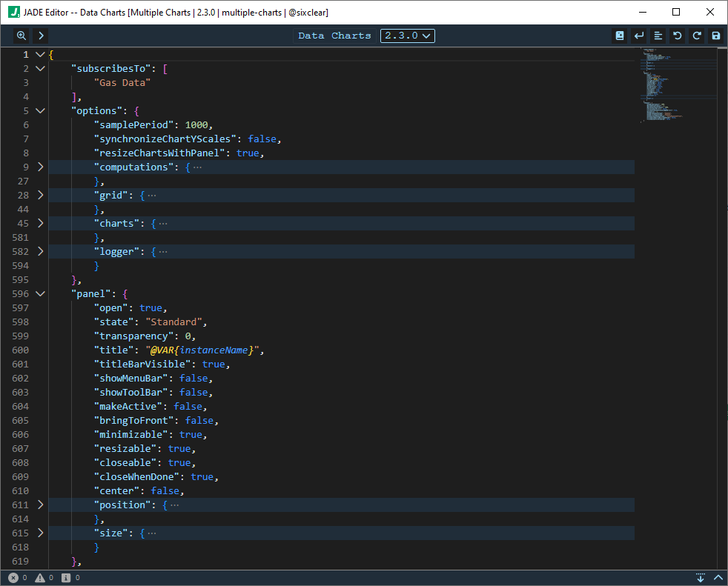The image size is (728, 586).
Task: Undo the last edit via undo icon
Action: point(677,35)
